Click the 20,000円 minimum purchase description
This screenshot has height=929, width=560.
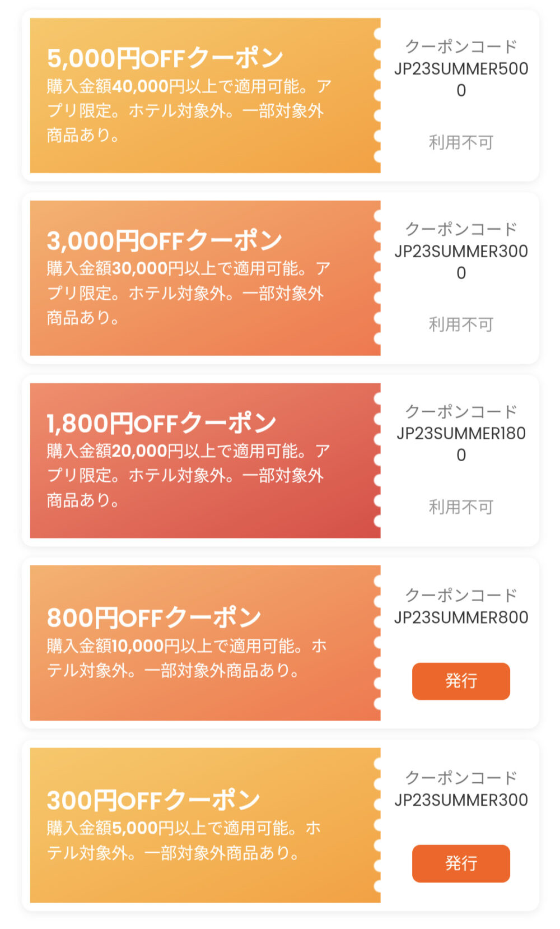[x=188, y=475]
